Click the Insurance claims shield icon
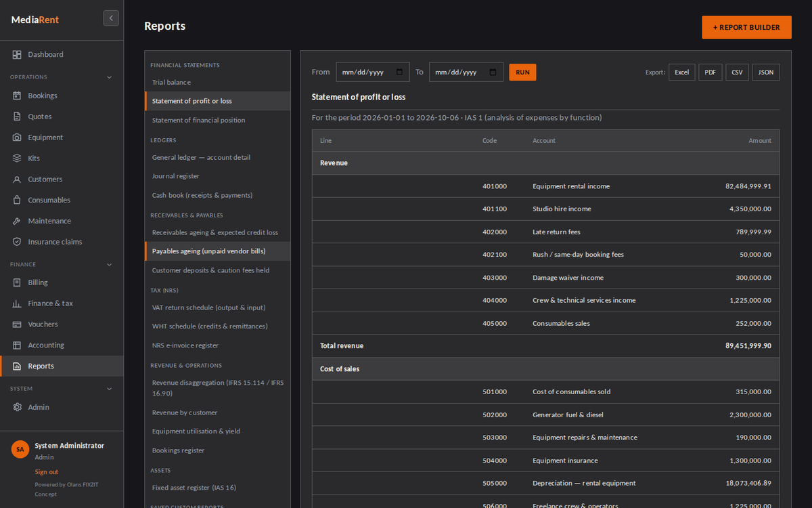Screen dimensions: 812x508 pyautogui.click(x=17, y=242)
